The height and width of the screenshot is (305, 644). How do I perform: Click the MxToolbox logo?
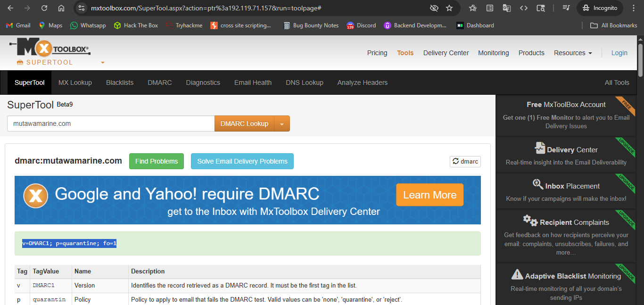(50, 48)
